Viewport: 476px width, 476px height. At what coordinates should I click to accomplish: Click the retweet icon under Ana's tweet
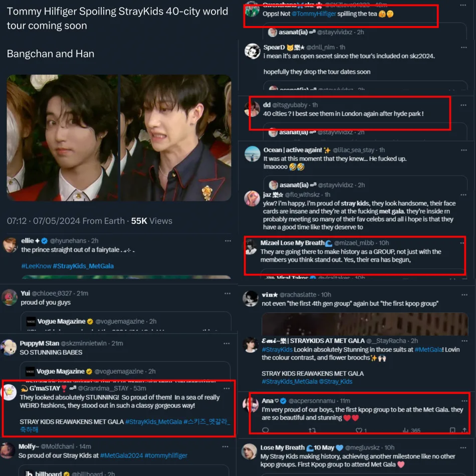tap(312, 430)
